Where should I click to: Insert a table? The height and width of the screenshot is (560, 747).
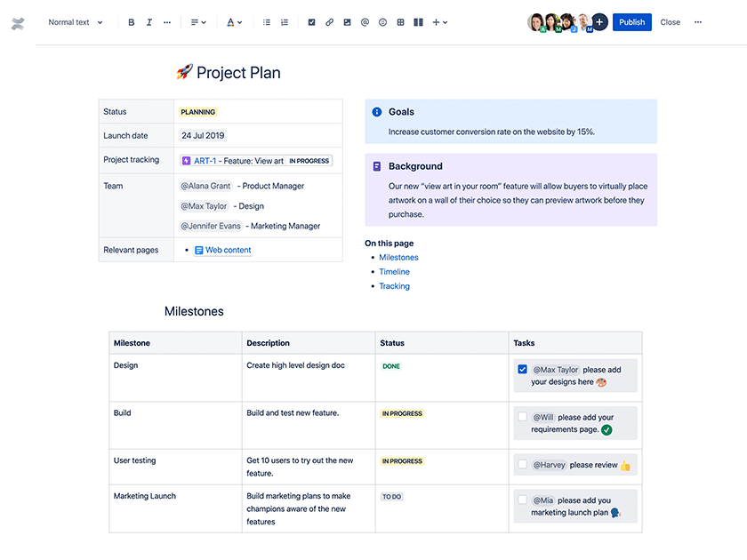(x=400, y=22)
